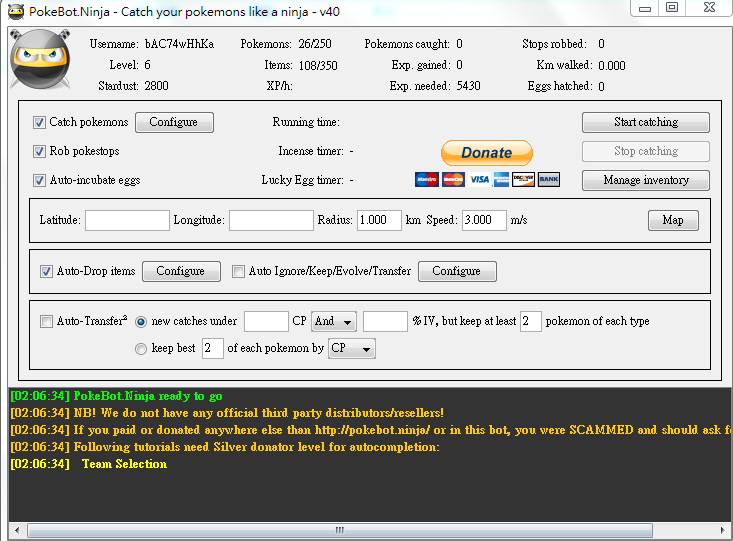Open the Map button
Screen dimensions: 733x541
click(673, 220)
